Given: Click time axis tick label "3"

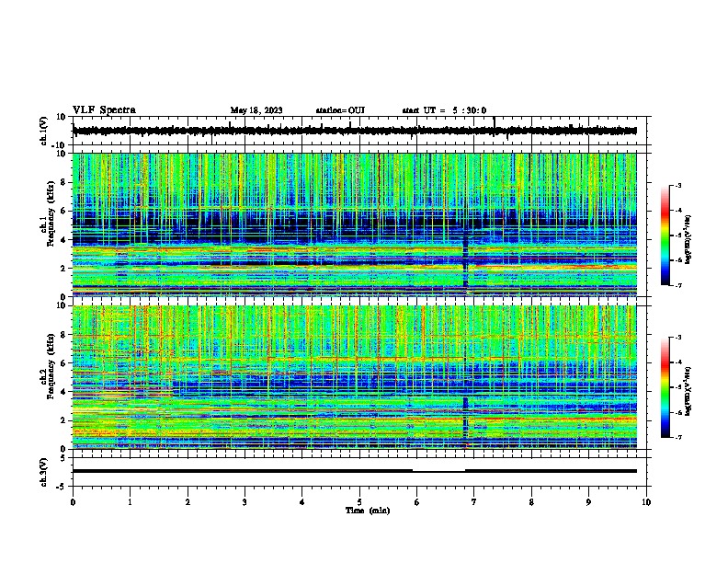Looking at the screenshot, I should coord(245,502).
